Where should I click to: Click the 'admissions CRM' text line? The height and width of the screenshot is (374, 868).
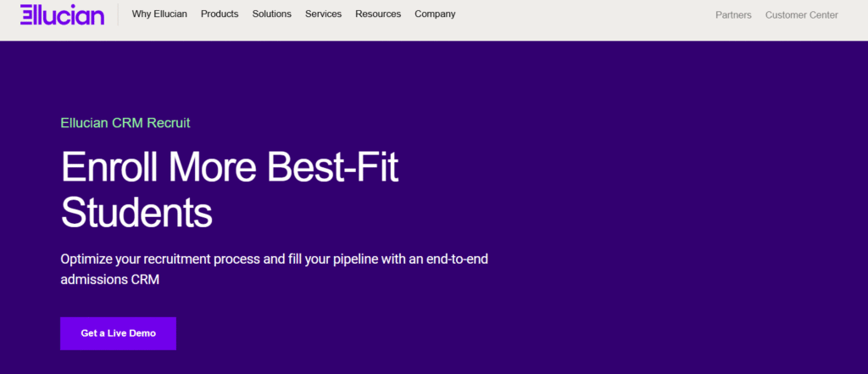[x=110, y=278]
